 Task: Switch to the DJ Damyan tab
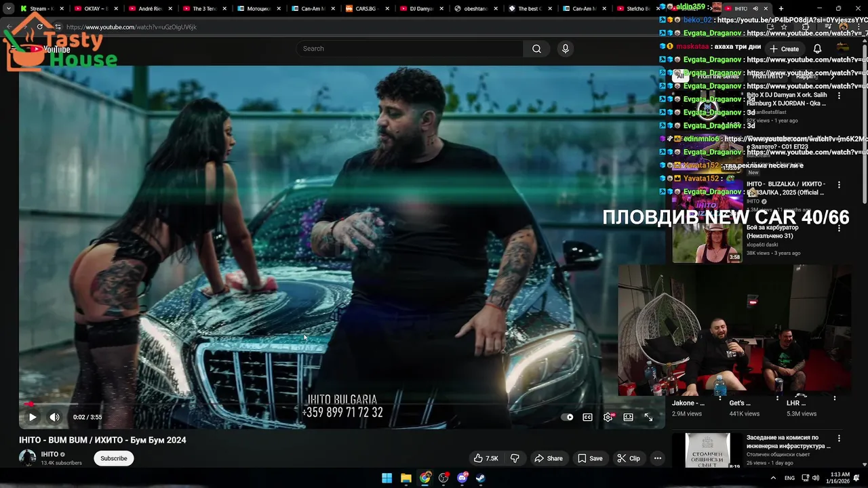(x=421, y=9)
